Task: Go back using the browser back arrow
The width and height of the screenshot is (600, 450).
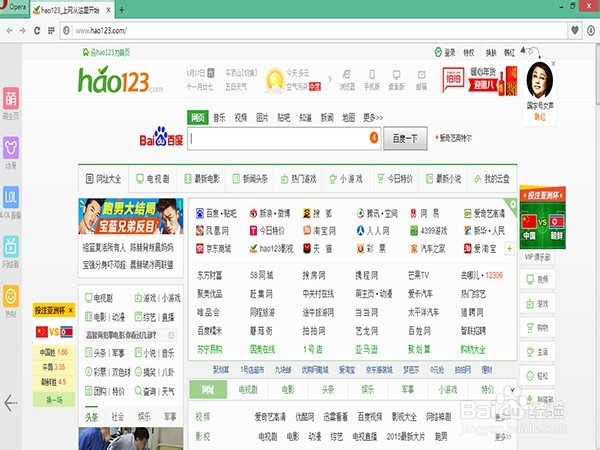Action: (x=10, y=31)
